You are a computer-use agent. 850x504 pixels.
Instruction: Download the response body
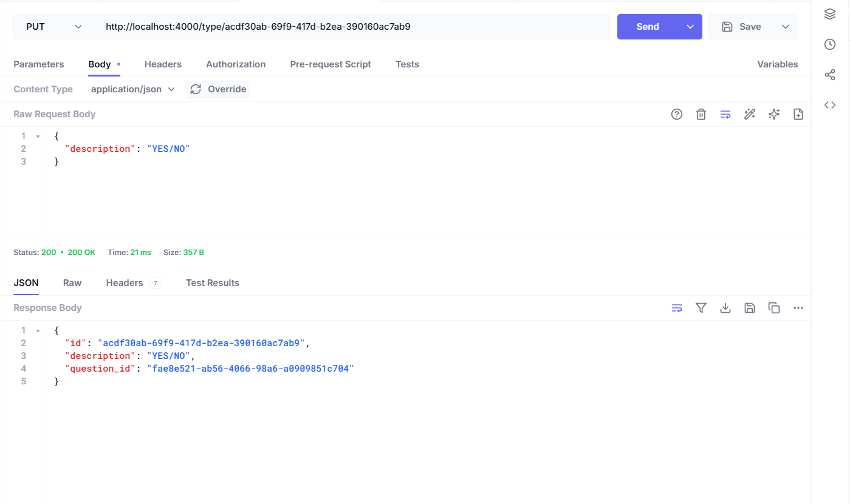pos(725,308)
